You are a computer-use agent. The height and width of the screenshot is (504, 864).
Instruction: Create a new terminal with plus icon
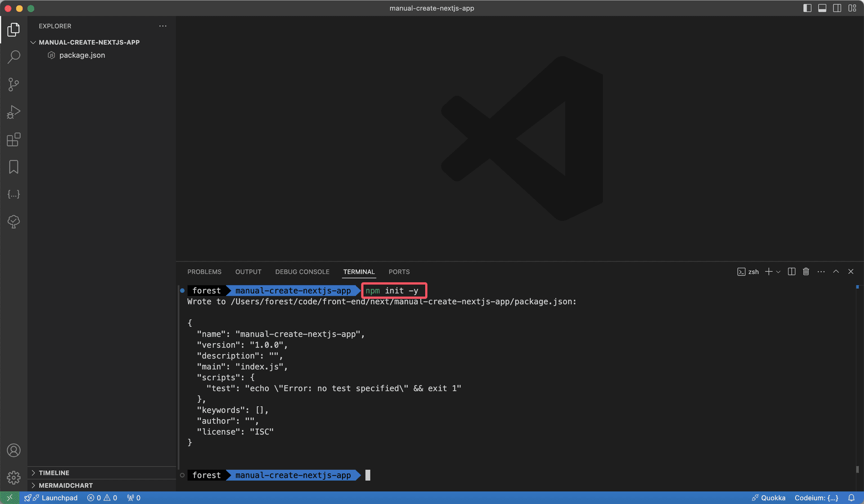tap(769, 272)
